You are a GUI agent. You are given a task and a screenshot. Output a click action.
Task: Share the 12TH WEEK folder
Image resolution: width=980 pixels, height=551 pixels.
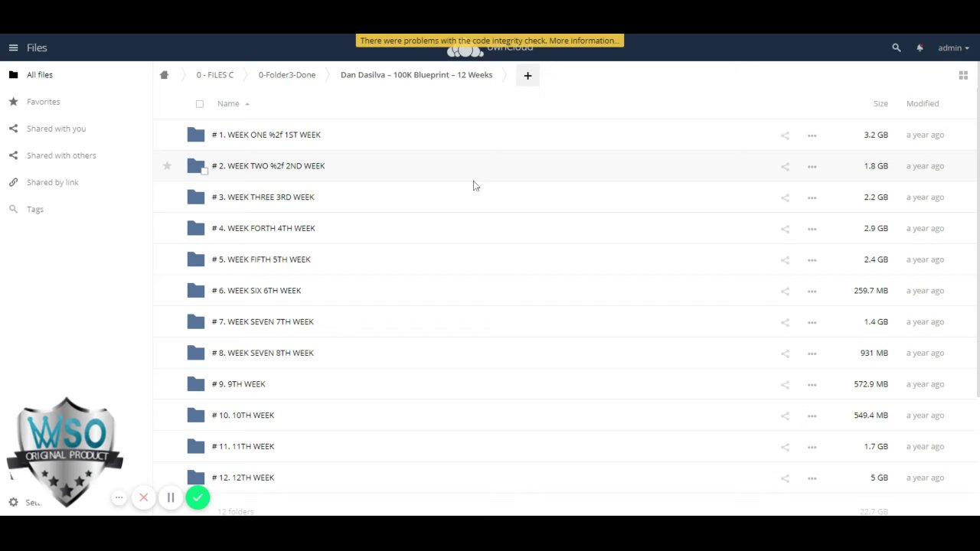785,478
